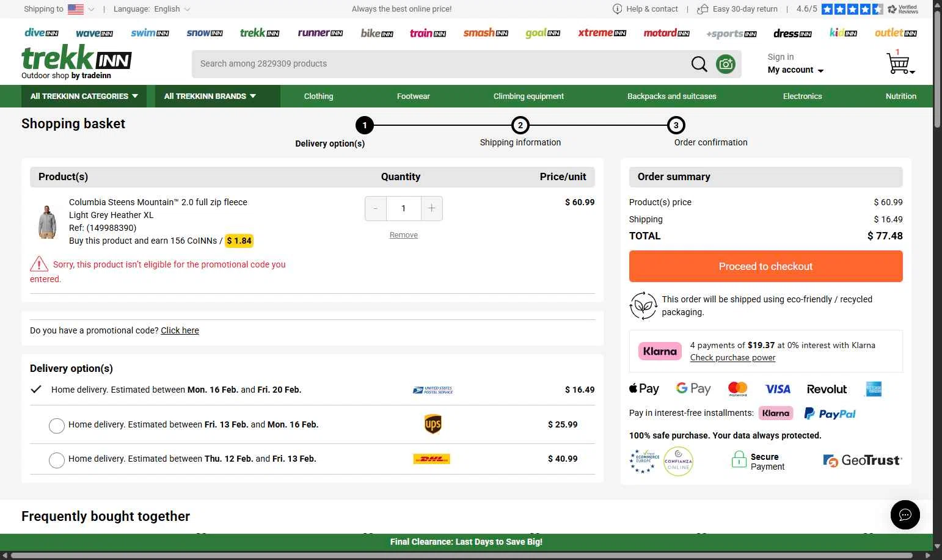The image size is (942, 560).
Task: Open the dressinn store logo
Action: (792, 33)
